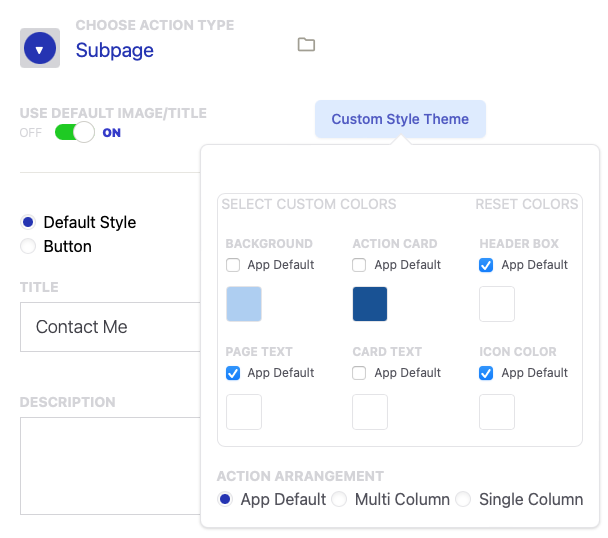Enable App Default checkbox for Action Card
Screen dimensions: 608x538
(360, 265)
